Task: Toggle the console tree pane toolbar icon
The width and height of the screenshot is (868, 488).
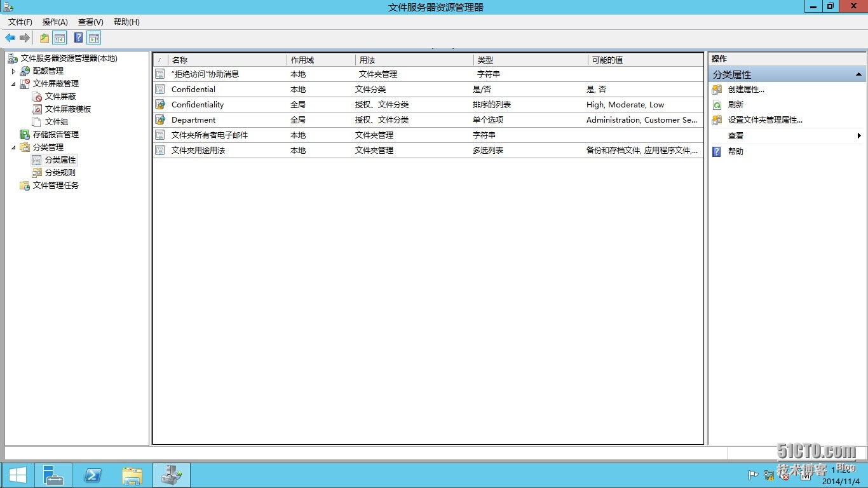Action: tap(60, 37)
